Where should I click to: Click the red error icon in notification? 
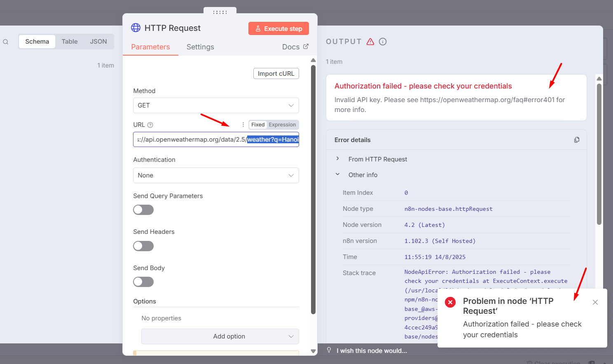[x=450, y=302]
